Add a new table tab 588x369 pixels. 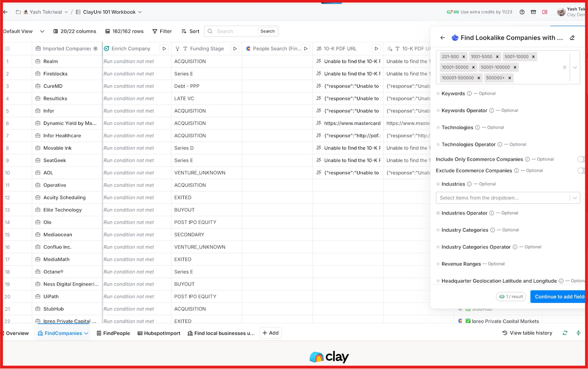(270, 333)
